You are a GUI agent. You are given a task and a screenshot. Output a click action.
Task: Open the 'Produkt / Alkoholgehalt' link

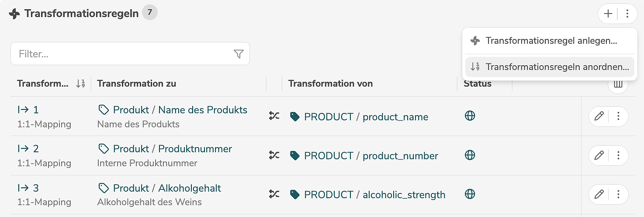point(166,188)
